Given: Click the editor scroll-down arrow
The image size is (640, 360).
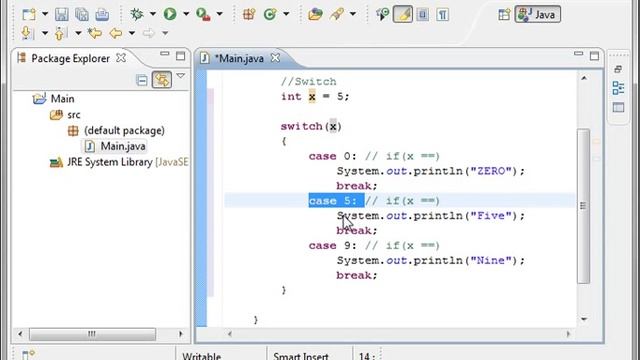Looking at the screenshot, I should (x=584, y=319).
